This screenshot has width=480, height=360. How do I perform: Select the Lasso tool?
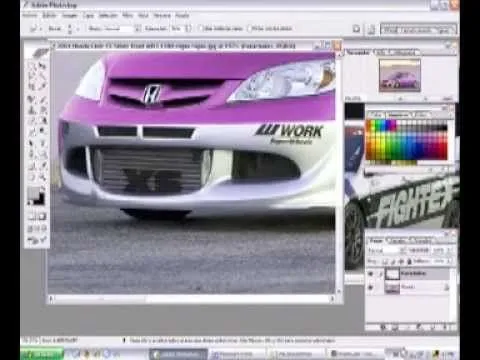32,76
